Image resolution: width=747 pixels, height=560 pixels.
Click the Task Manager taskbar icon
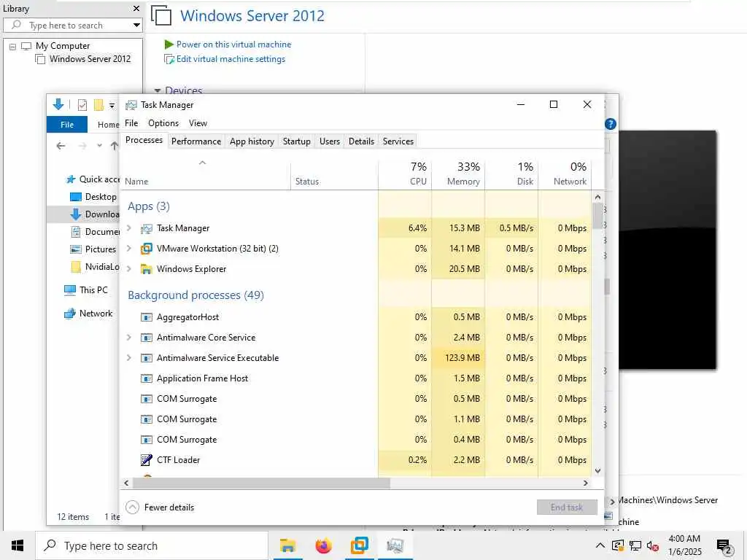[395, 545]
